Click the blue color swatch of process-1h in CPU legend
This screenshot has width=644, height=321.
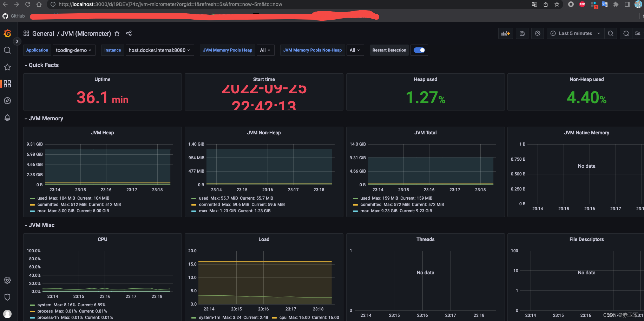tap(32, 317)
